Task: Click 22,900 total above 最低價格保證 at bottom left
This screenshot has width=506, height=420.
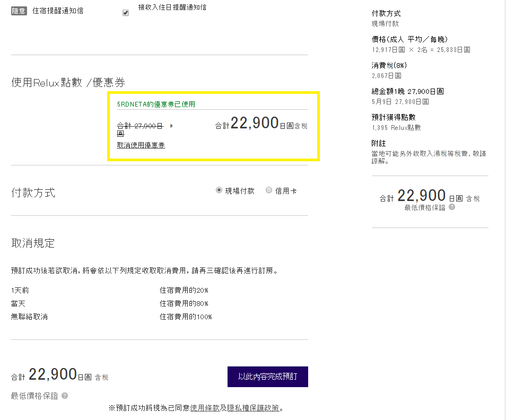Action: coord(53,374)
